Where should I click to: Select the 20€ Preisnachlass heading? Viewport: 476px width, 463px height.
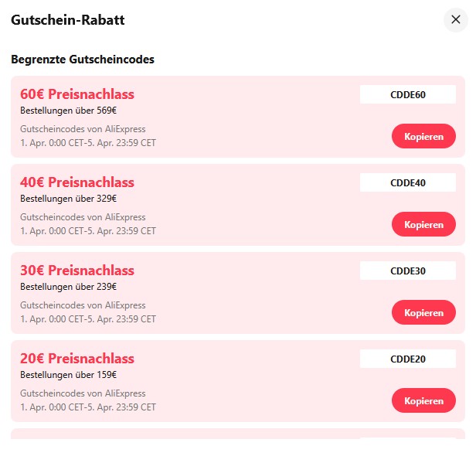point(77,359)
